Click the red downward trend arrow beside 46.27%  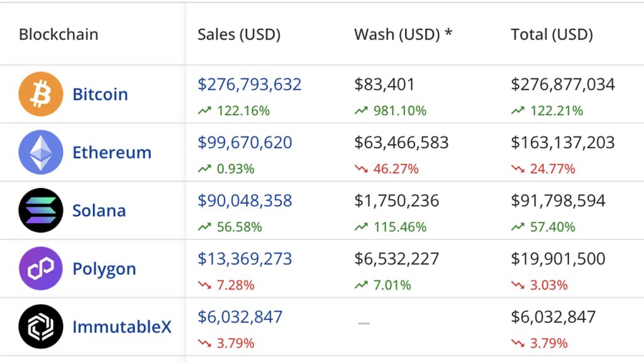tap(360, 168)
